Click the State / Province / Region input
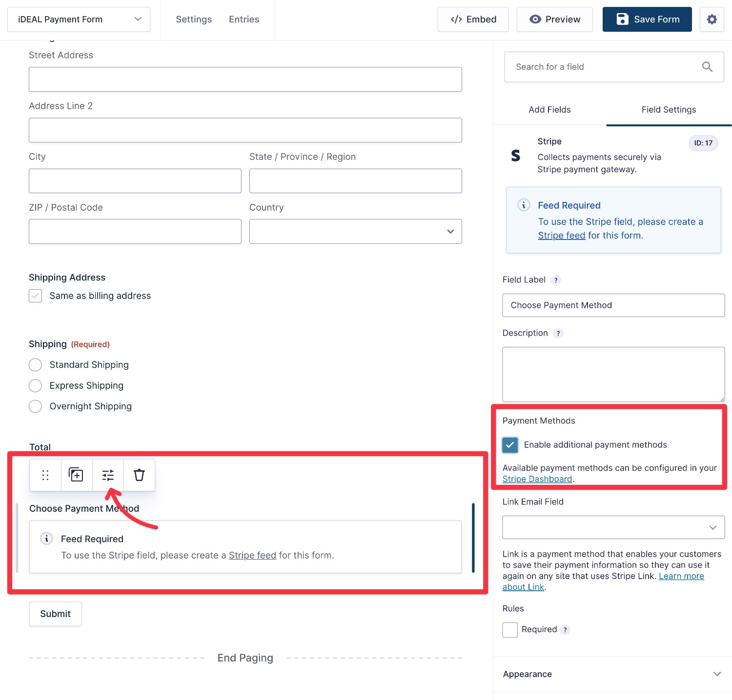Viewport: 732px width, 700px height. tap(355, 181)
